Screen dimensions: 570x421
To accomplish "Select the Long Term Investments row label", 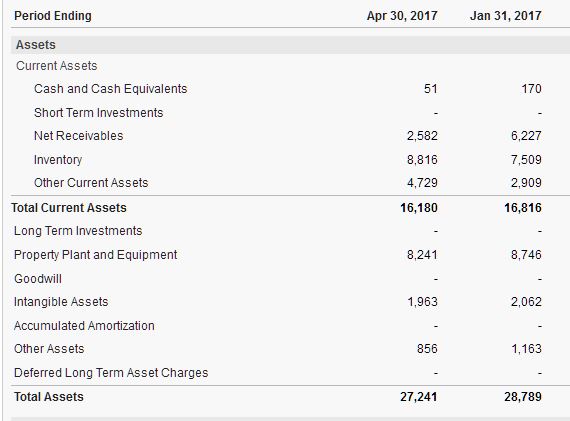I will pyautogui.click(x=78, y=231).
